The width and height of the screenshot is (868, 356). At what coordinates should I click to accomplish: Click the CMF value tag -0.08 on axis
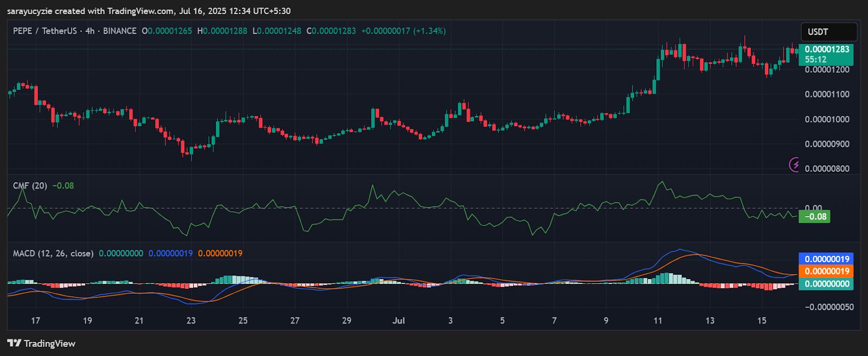coord(815,217)
